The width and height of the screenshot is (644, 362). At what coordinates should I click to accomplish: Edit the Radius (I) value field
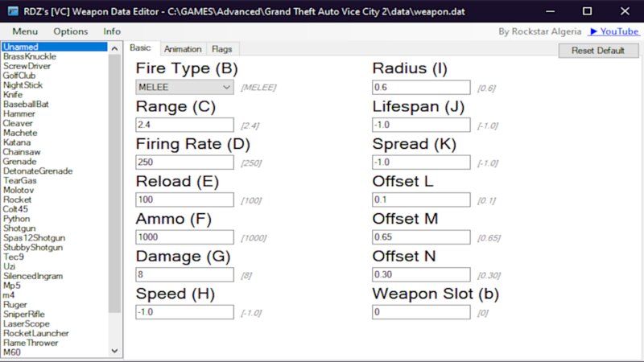pos(421,87)
